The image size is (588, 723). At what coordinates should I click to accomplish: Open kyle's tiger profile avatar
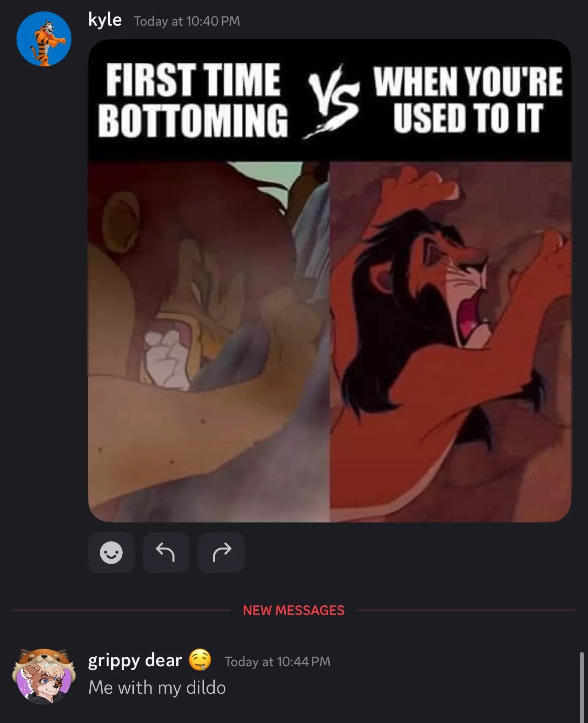pyautogui.click(x=44, y=39)
